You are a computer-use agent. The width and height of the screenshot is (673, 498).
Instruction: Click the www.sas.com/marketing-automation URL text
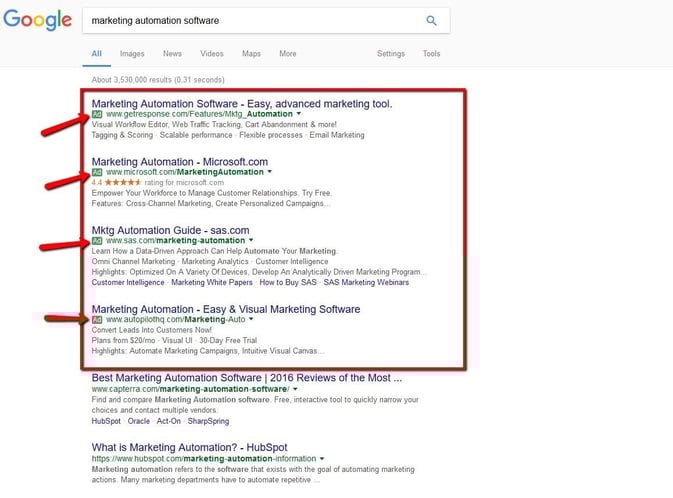[176, 240]
